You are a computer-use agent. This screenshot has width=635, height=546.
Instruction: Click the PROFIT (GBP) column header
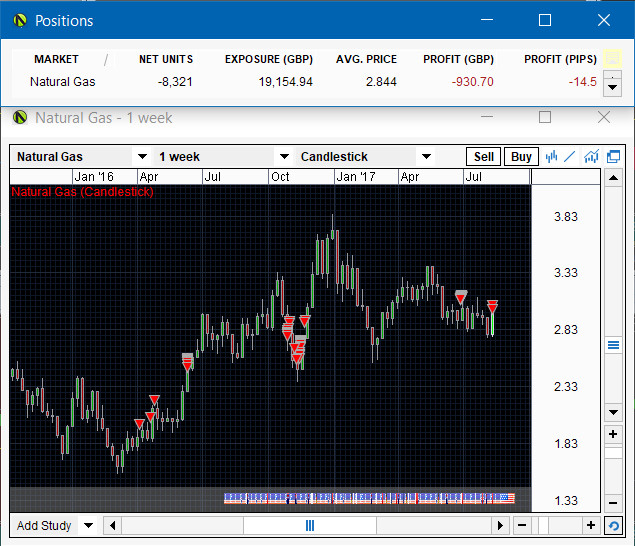point(458,59)
